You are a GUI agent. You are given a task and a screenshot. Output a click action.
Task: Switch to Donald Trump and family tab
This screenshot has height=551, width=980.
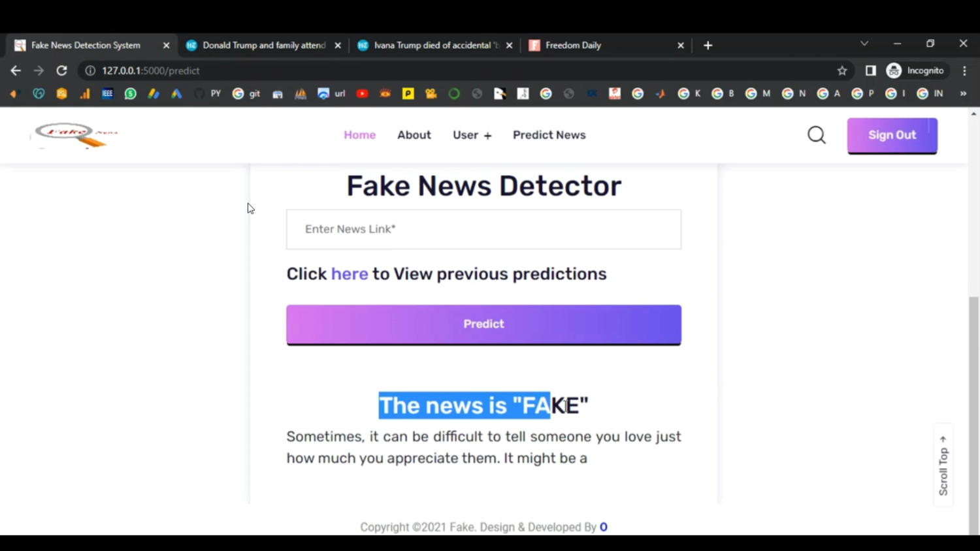click(x=264, y=45)
